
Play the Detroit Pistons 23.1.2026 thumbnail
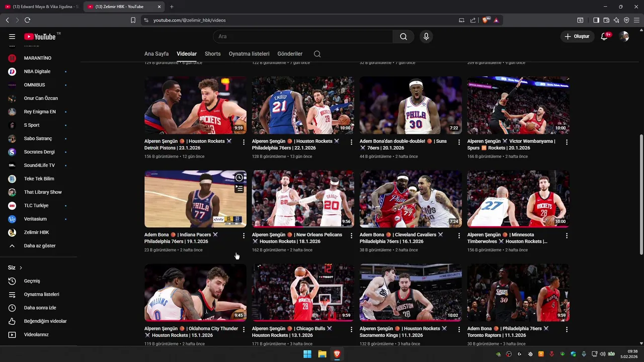195,105
